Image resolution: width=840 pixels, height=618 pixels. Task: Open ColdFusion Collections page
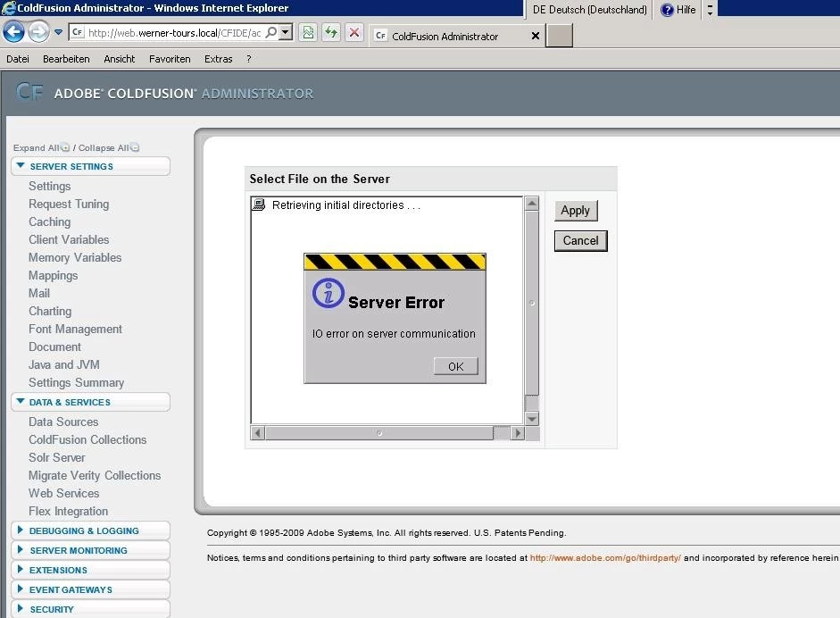[87, 439]
